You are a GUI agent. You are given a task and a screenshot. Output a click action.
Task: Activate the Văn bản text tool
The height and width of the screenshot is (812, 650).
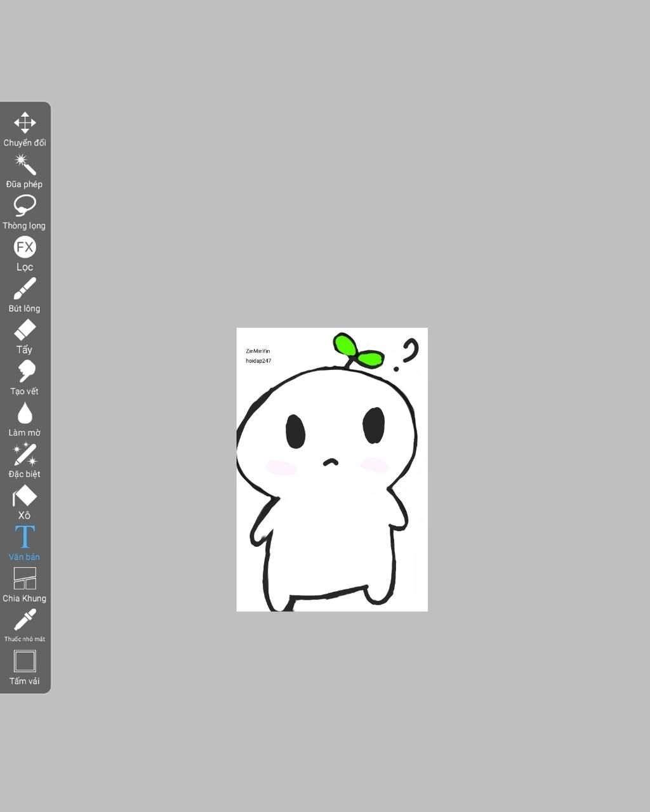[x=25, y=544]
